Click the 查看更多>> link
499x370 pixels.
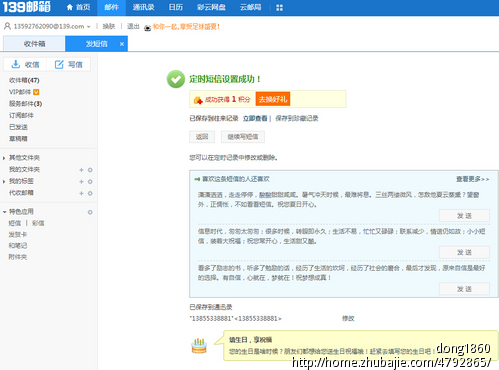473,179
